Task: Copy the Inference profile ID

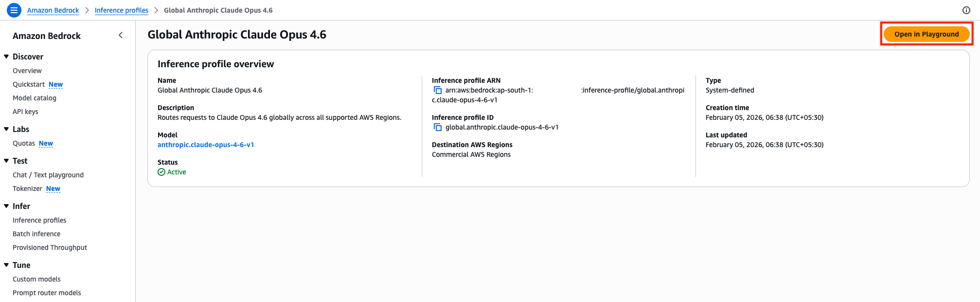Action: (438, 127)
